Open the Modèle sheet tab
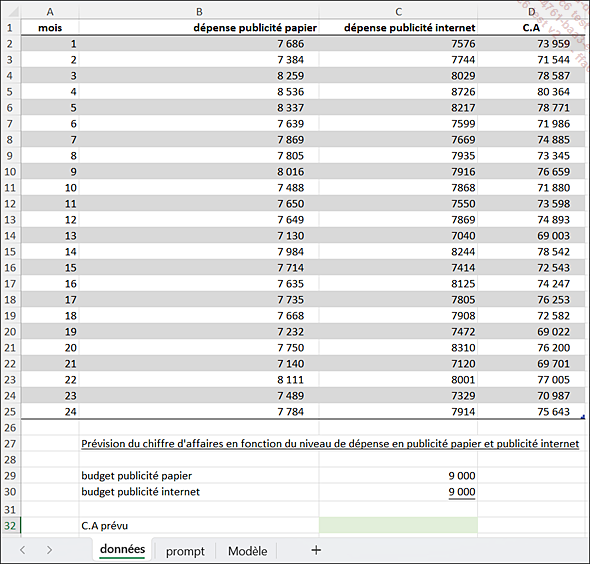This screenshot has width=590, height=564. [248, 551]
